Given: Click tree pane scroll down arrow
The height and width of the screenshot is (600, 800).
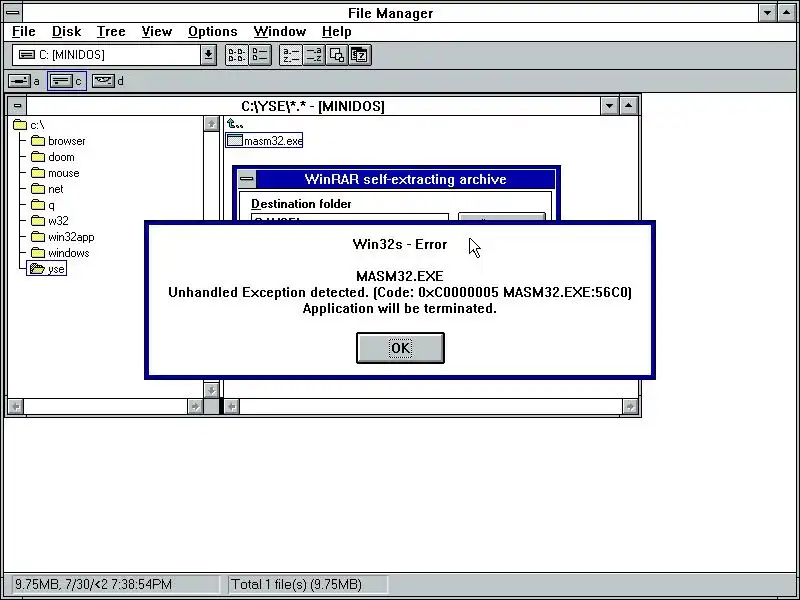Looking at the screenshot, I should [211, 390].
